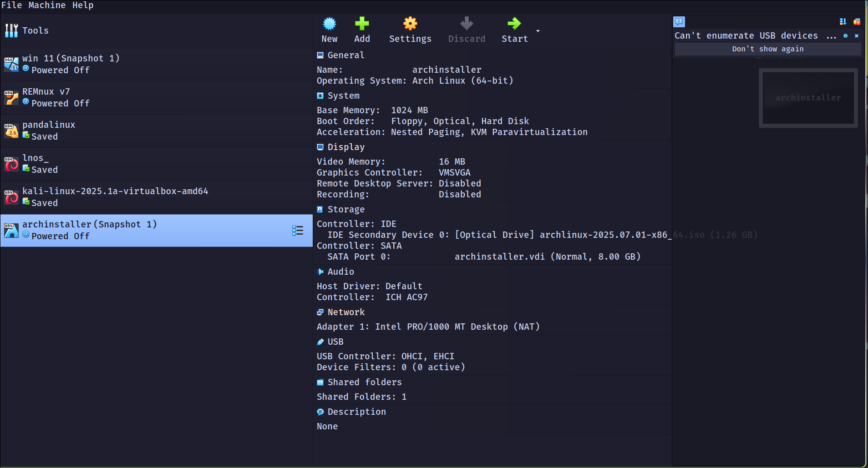Image resolution: width=868 pixels, height=468 pixels.
Task: Click the USB plug icon
Action: pos(320,342)
